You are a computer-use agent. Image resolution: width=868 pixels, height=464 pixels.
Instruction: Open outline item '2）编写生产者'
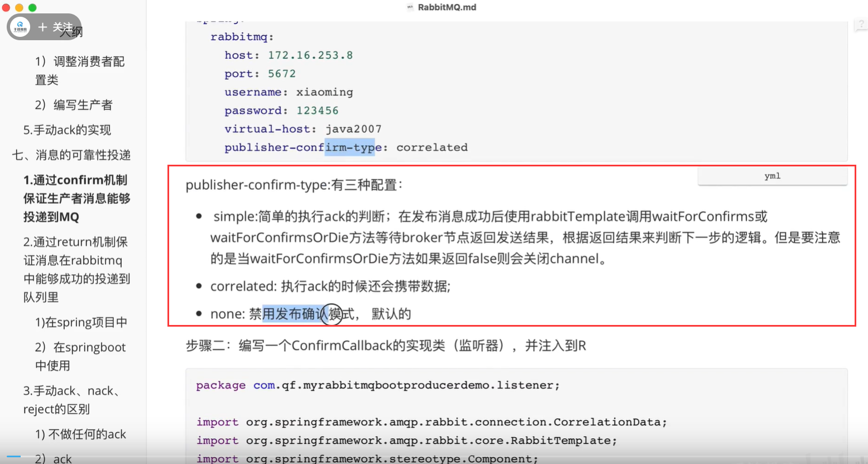click(74, 104)
